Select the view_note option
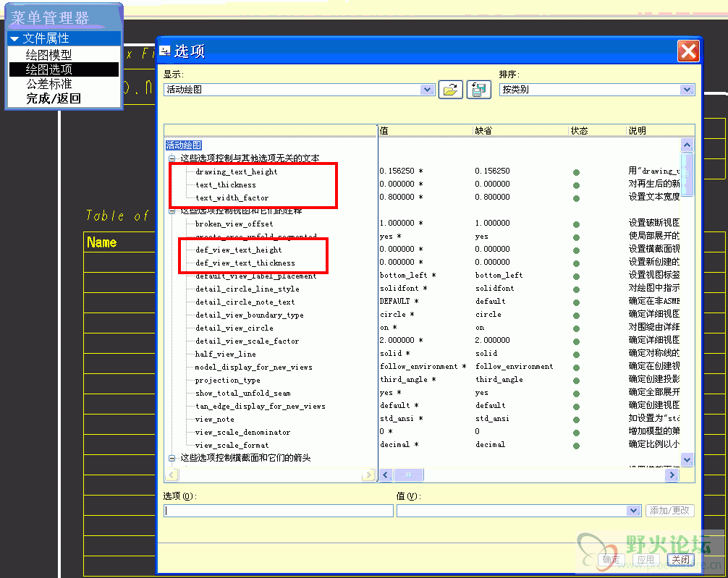 214,420
